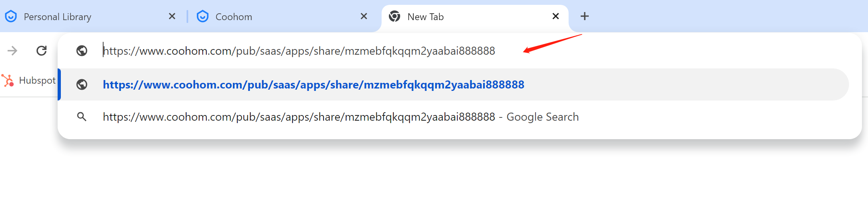868x218 pixels.
Task: Select the New Tab title
Action: [x=426, y=17]
